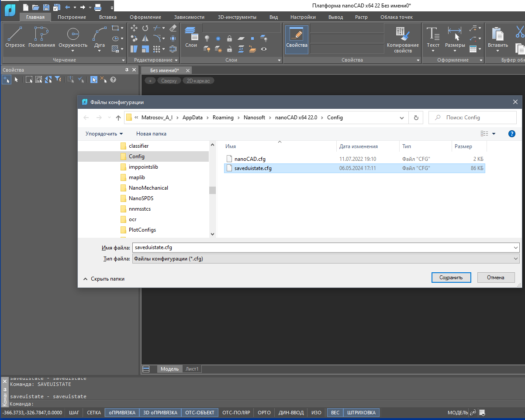Click the Имя файла input field
The image size is (525, 420).
coord(322,247)
